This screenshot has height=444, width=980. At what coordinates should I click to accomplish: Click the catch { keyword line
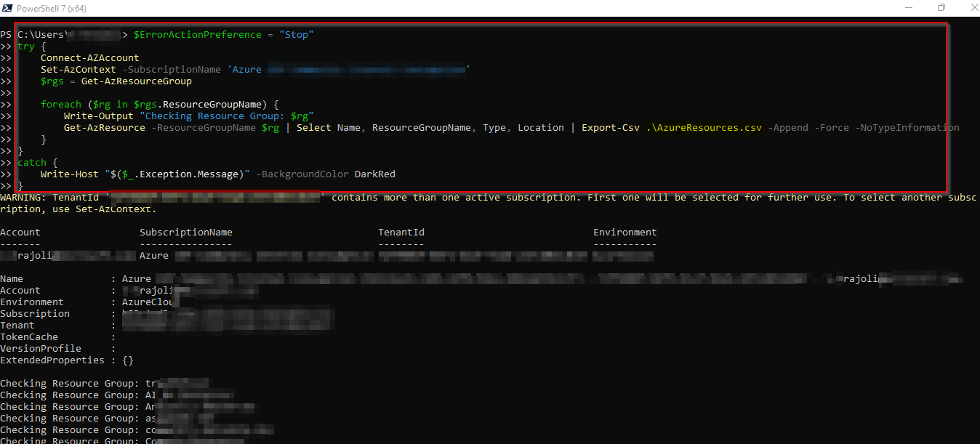(38, 163)
